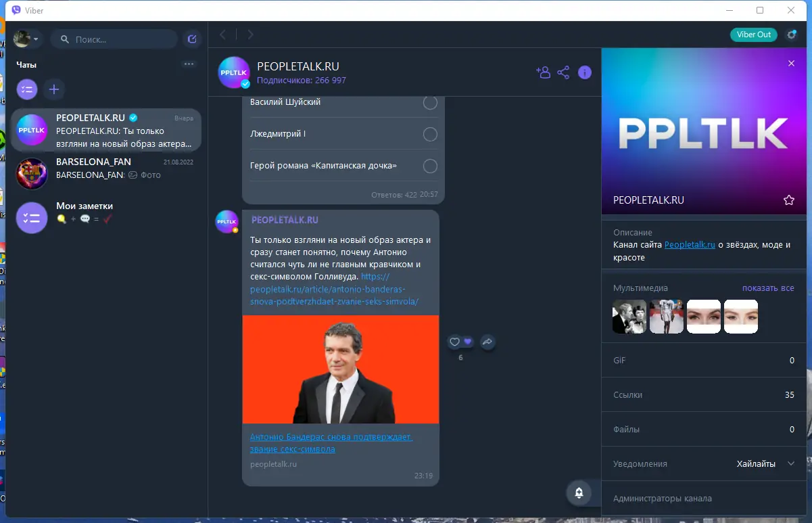812x523 pixels.
Task: Forward the message using the arrow icon
Action: 487,342
